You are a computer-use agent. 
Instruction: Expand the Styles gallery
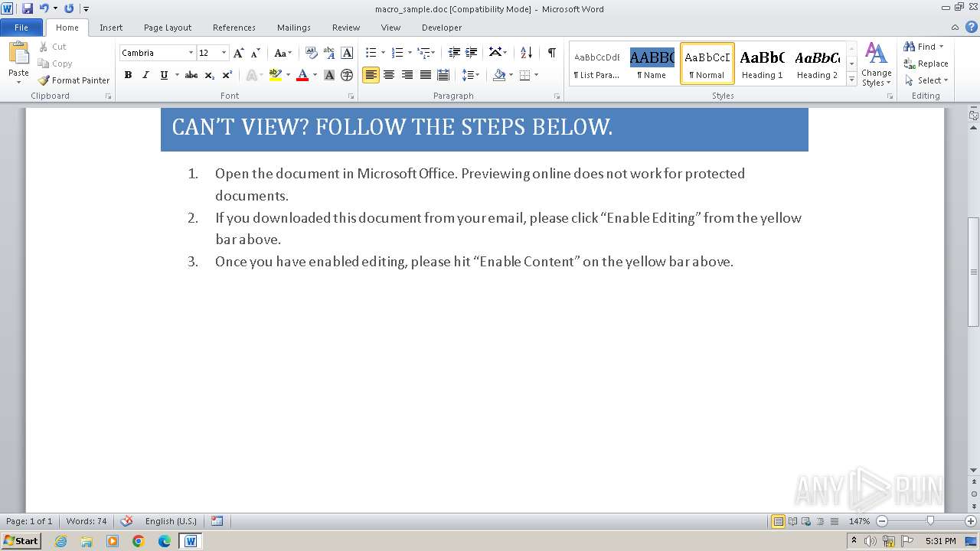(851, 78)
